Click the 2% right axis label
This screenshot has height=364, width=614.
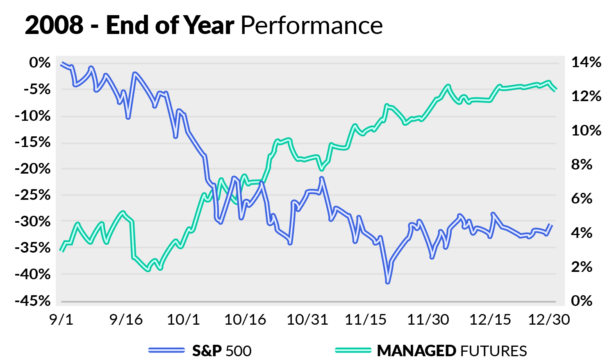[x=582, y=267]
